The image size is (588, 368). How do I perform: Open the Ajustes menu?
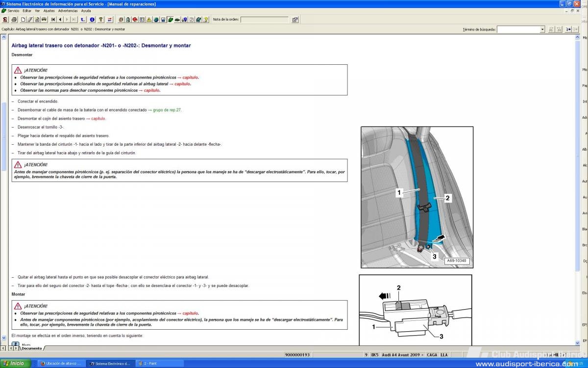(49, 10)
